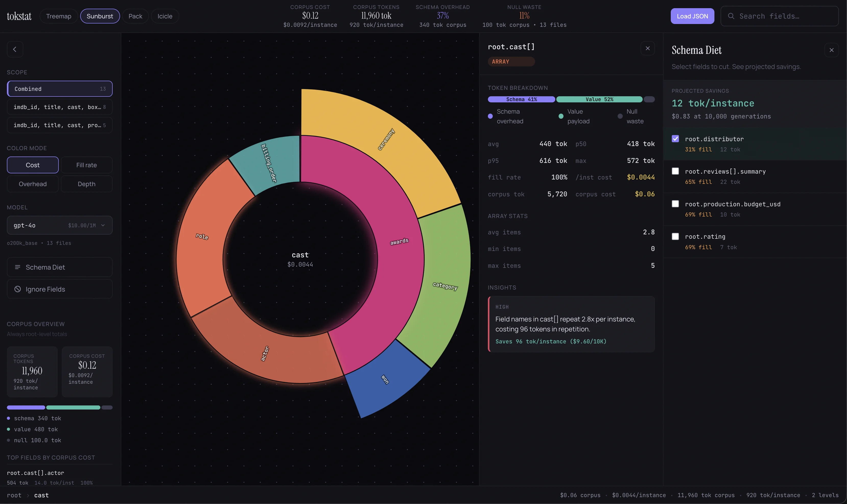Select Depth color mode

click(x=87, y=184)
